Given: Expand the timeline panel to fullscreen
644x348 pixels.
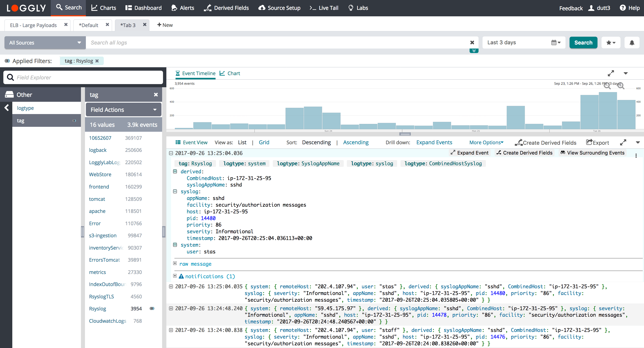Looking at the screenshot, I should point(610,73).
